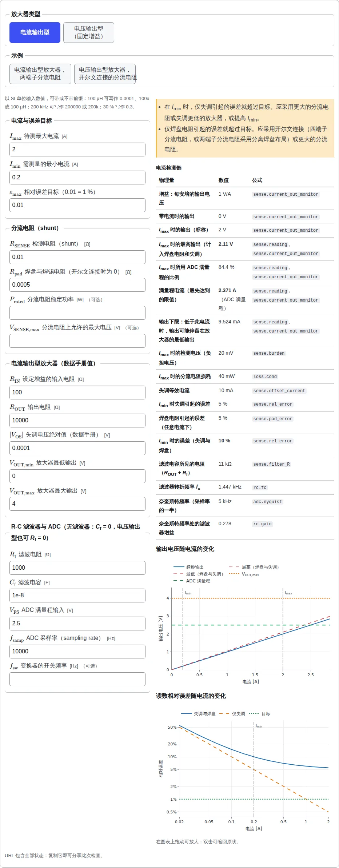Click the 公式 column header

click(x=257, y=180)
